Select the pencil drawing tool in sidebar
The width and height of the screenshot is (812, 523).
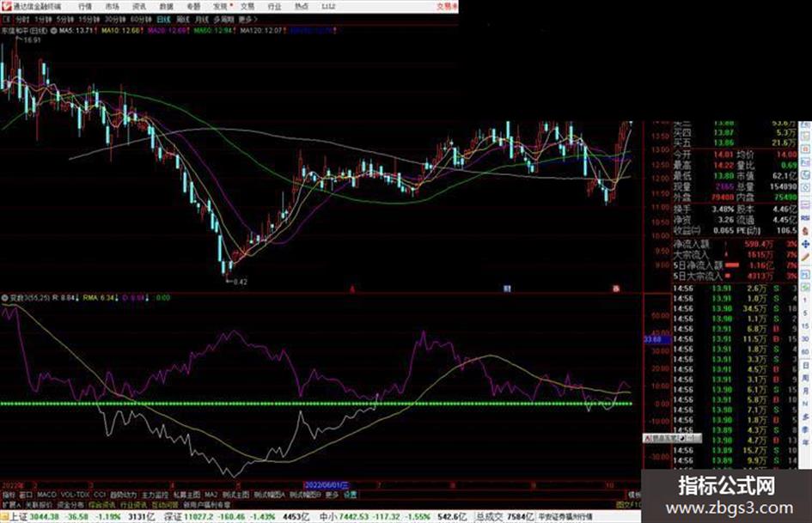point(805,257)
